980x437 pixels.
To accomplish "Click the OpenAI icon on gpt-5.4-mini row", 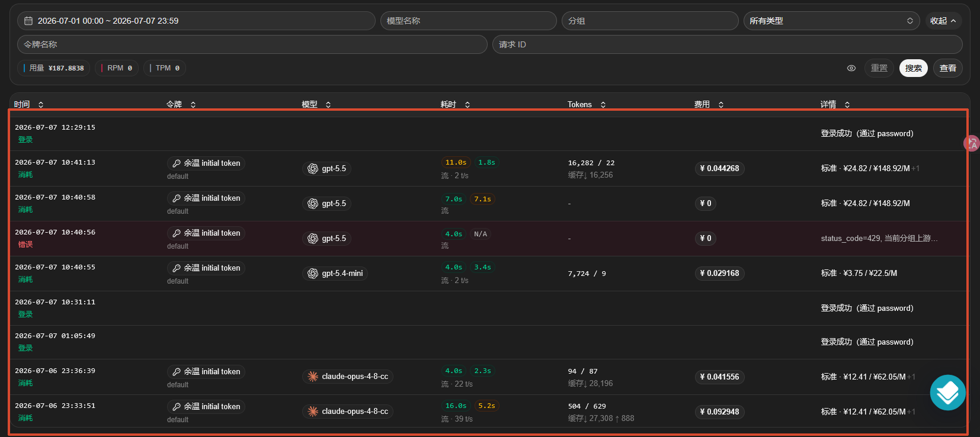I will [x=313, y=274].
